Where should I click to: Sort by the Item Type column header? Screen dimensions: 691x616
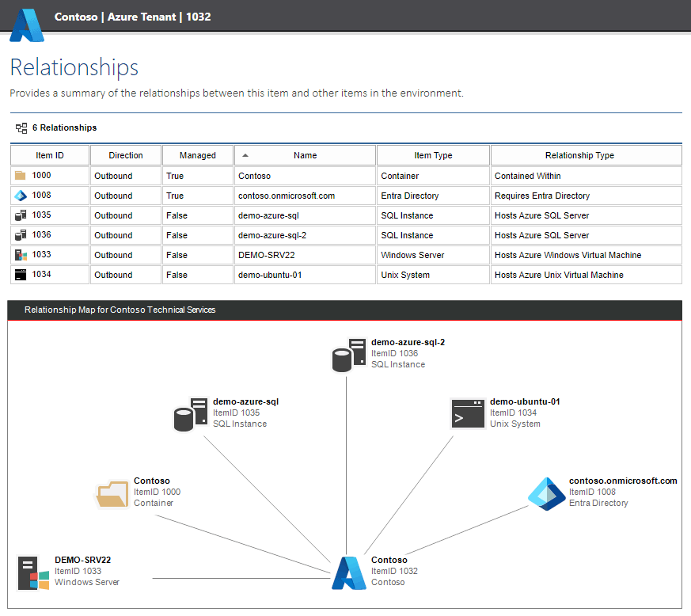coord(433,155)
